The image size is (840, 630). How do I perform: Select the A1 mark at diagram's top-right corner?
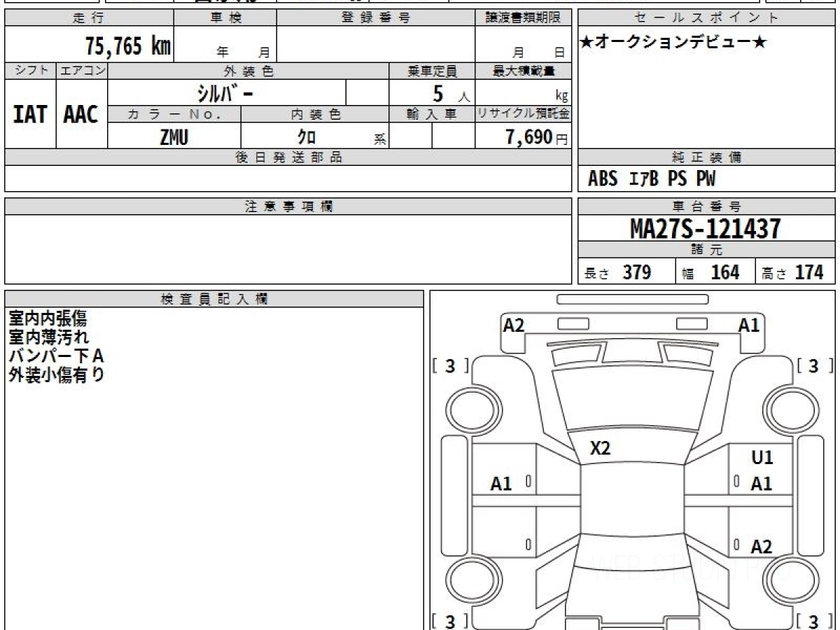749,325
